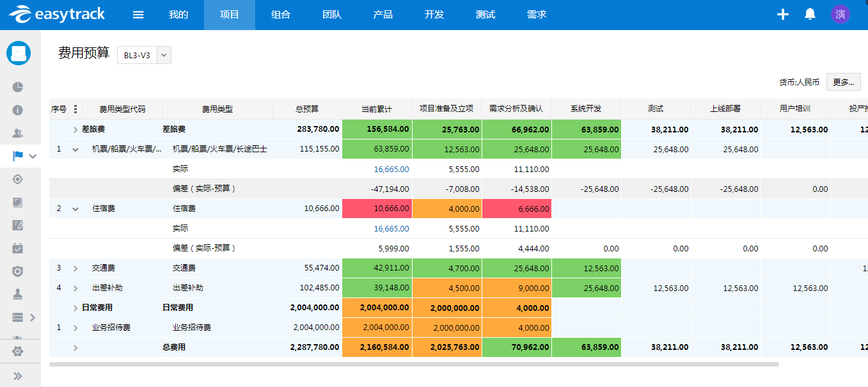
Task: Open the 开发 top menu
Action: 434,15
